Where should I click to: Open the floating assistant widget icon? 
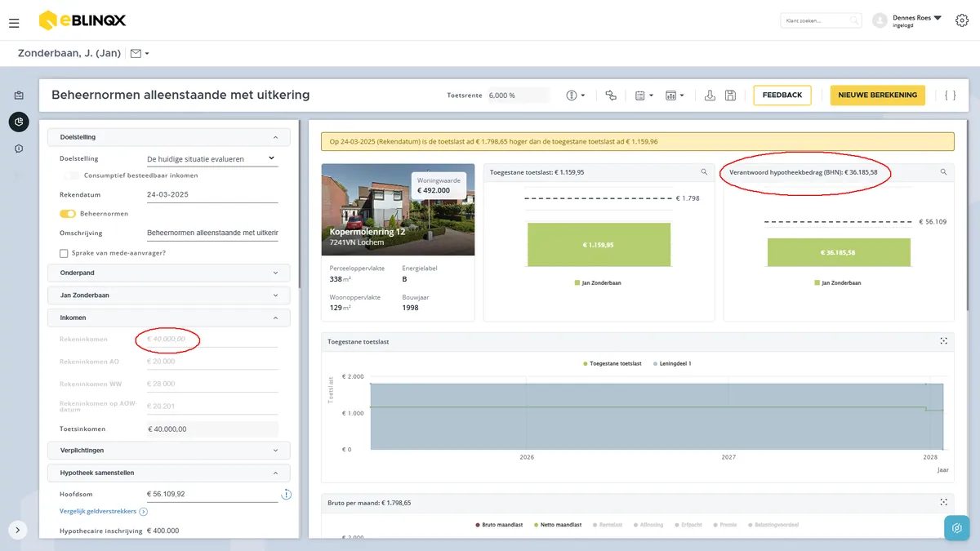(957, 528)
